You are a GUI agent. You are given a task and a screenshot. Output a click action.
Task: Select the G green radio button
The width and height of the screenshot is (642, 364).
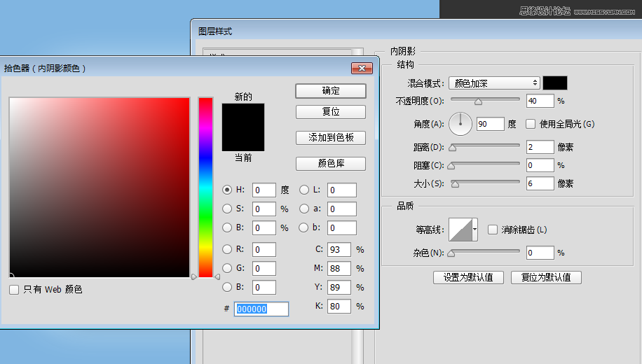pyautogui.click(x=227, y=268)
